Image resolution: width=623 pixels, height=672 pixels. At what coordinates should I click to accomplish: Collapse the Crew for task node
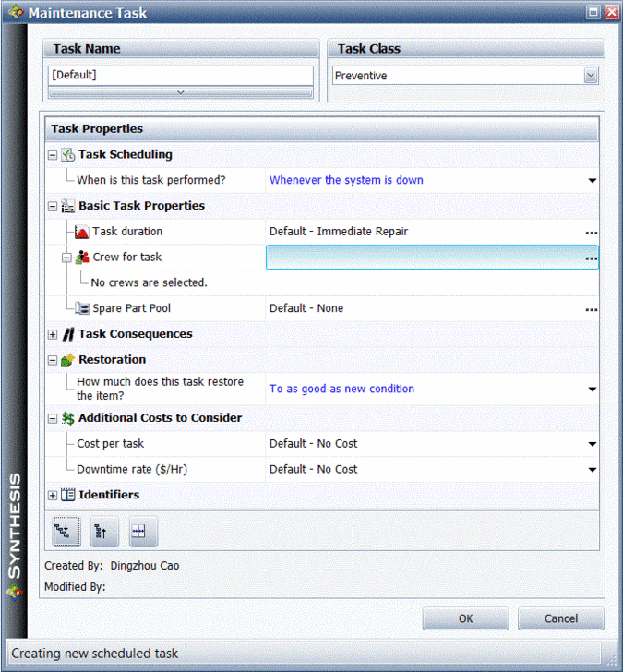click(66, 258)
